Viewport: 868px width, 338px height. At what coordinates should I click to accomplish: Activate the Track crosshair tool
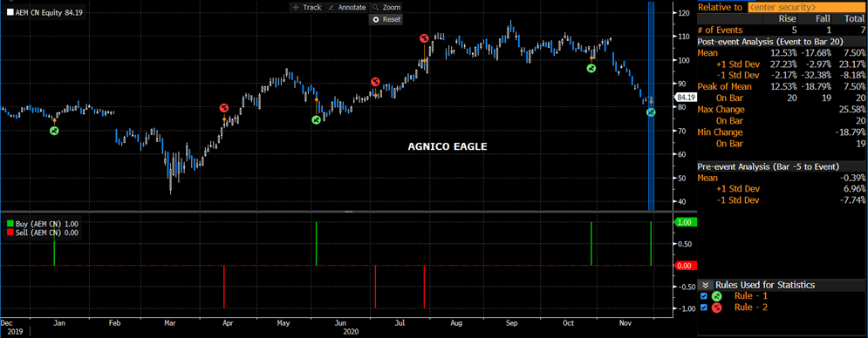click(x=307, y=7)
